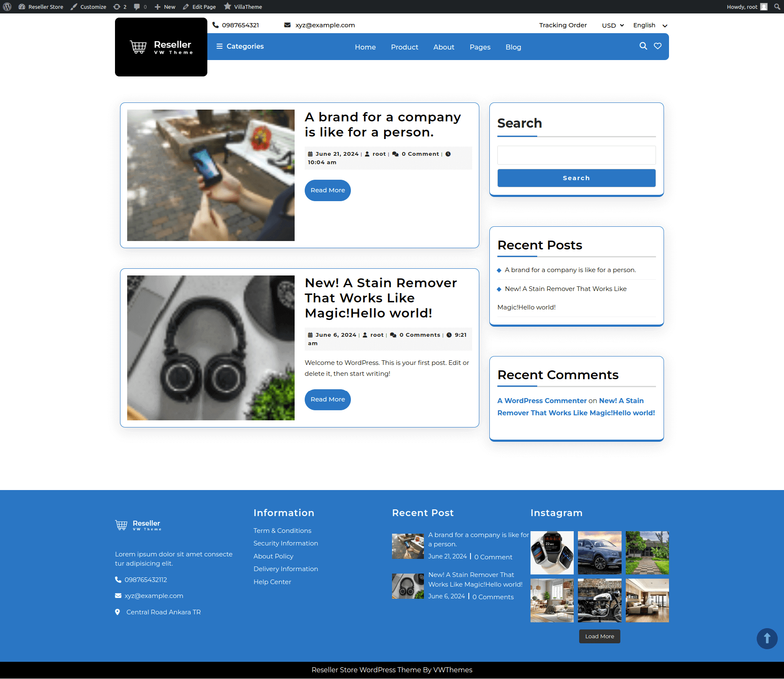Select Pages in the navigation menu

click(x=480, y=47)
